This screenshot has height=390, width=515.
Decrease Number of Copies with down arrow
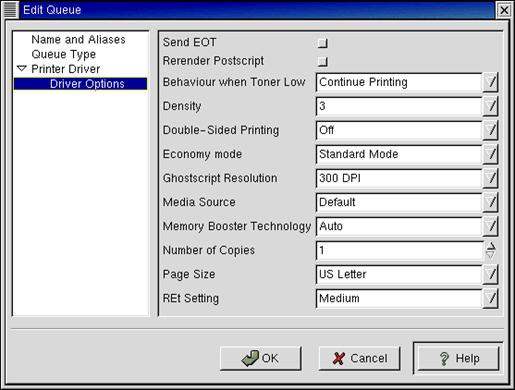[x=490, y=255]
